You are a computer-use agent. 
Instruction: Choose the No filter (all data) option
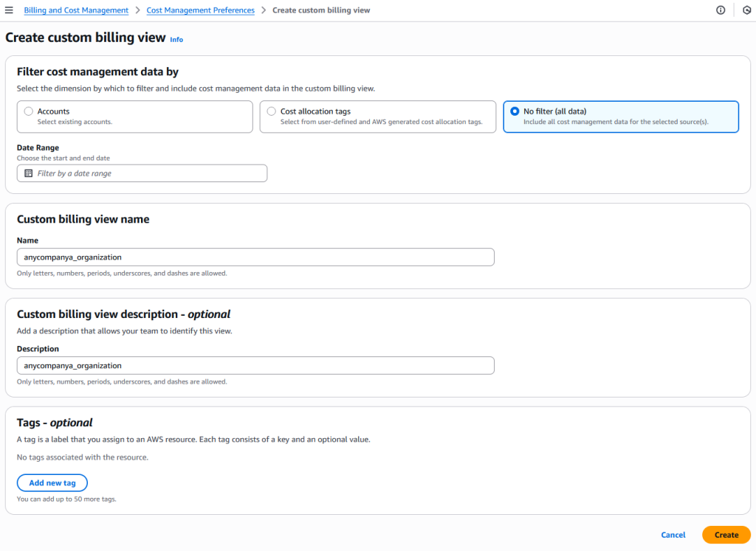(515, 111)
